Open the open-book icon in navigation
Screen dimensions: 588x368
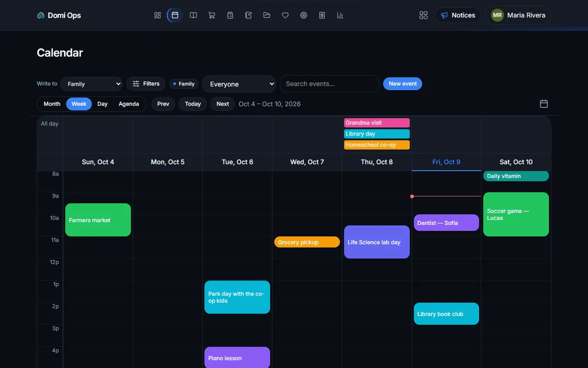click(x=193, y=15)
